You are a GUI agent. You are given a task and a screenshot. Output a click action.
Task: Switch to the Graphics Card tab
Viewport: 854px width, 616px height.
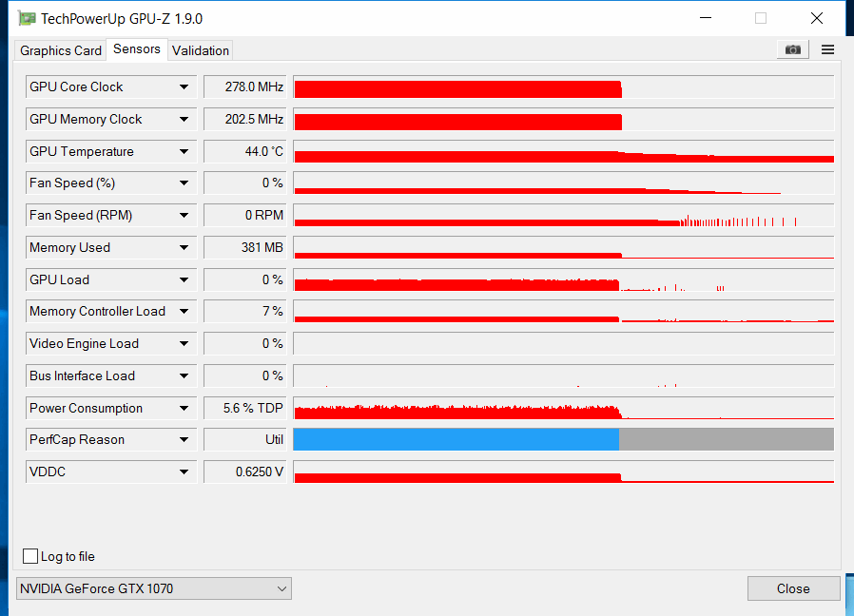61,50
